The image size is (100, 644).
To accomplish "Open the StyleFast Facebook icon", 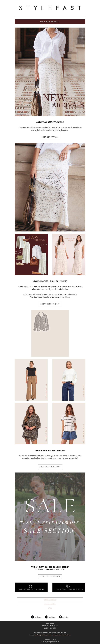I will coord(33,617).
